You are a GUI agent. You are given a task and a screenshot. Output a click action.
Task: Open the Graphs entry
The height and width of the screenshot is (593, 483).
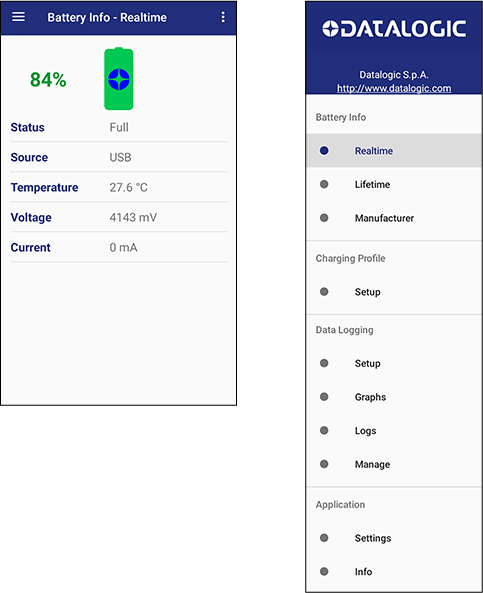click(x=394, y=397)
